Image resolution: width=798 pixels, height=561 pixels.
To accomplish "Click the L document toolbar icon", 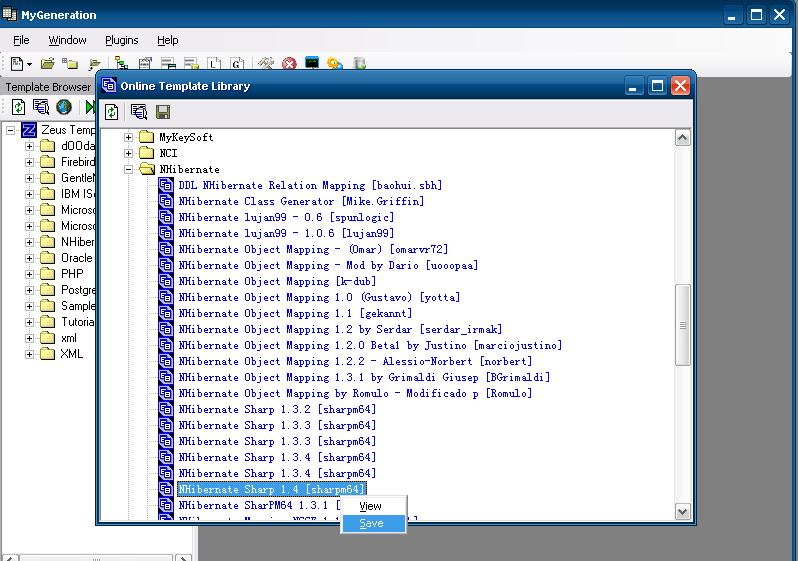I will (214, 64).
